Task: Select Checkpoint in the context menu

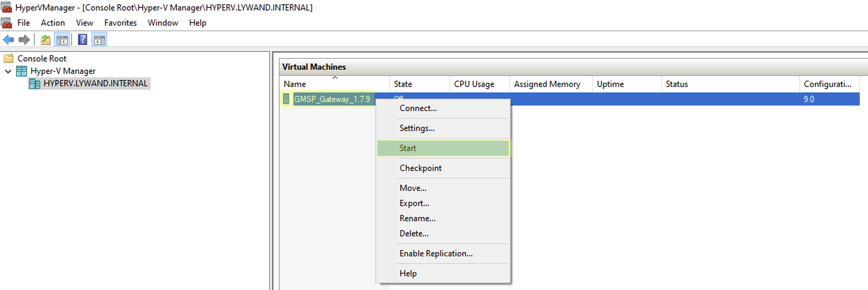Action: tap(443, 168)
